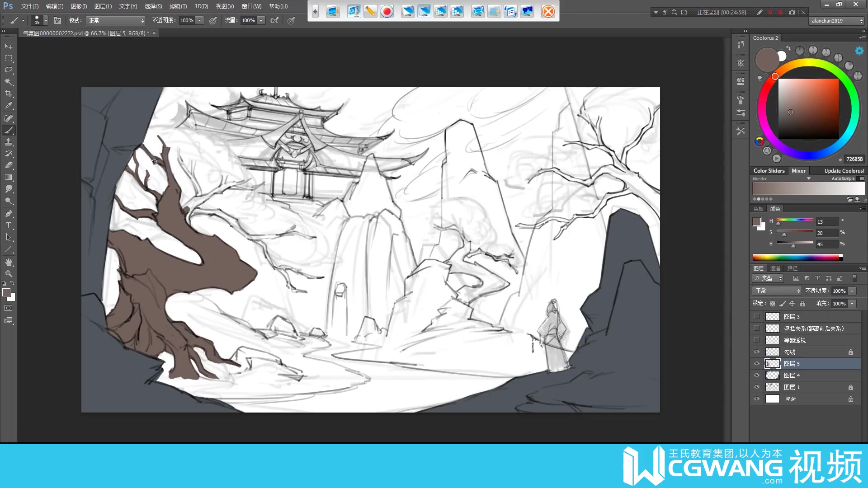868x488 pixels.
Task: Expand the layer opacity 100% dropdown
Action: coord(852,291)
